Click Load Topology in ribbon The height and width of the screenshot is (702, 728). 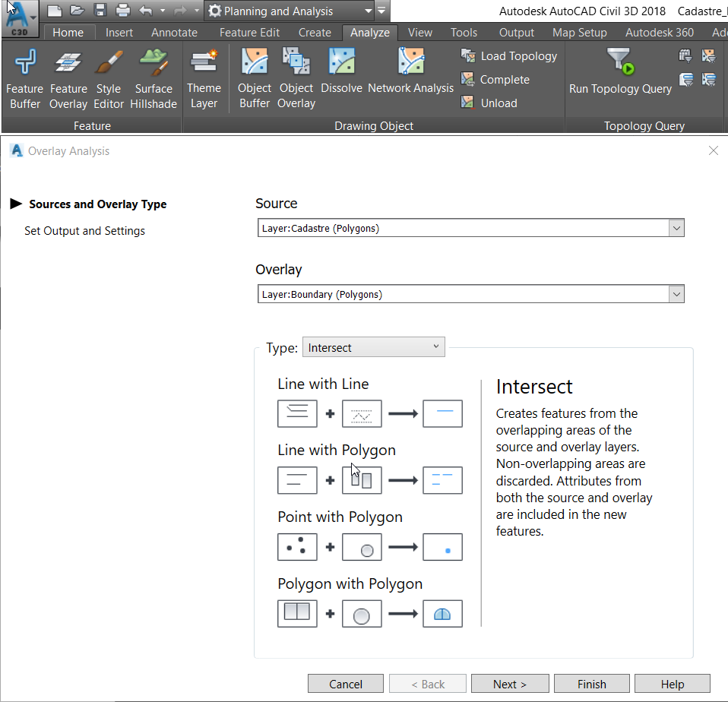tap(509, 56)
